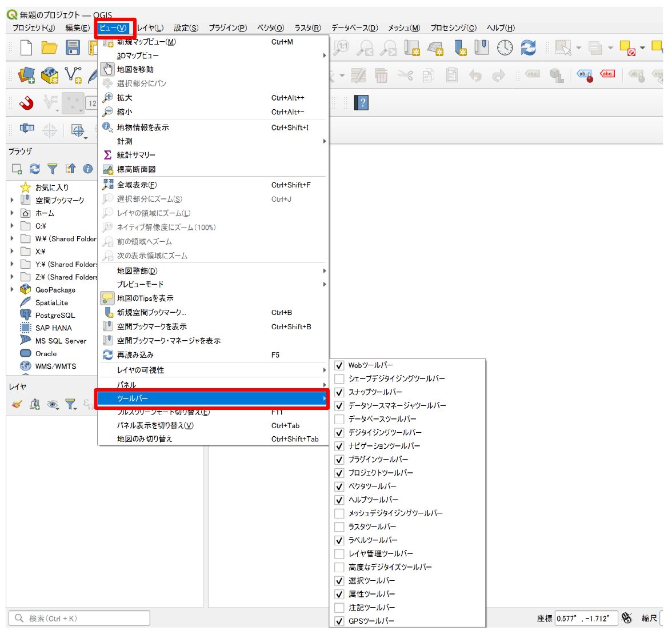Uncheck the Webツールバー checkbox

pos(339,365)
